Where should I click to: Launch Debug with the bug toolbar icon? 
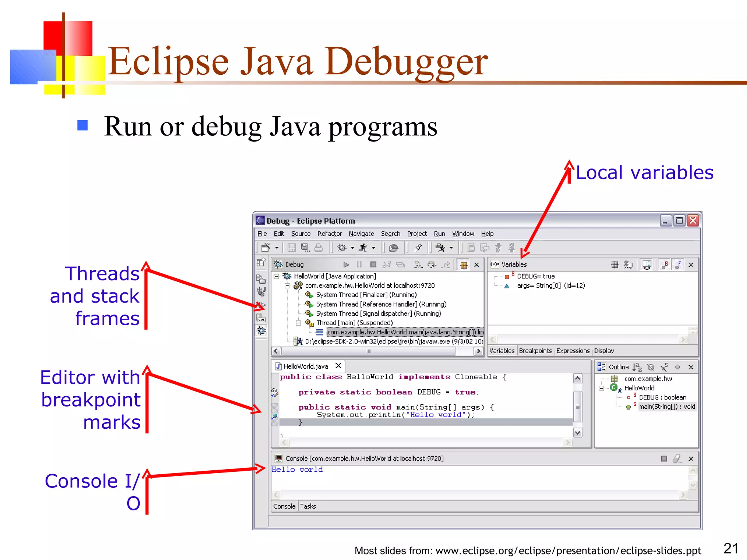tap(342, 248)
